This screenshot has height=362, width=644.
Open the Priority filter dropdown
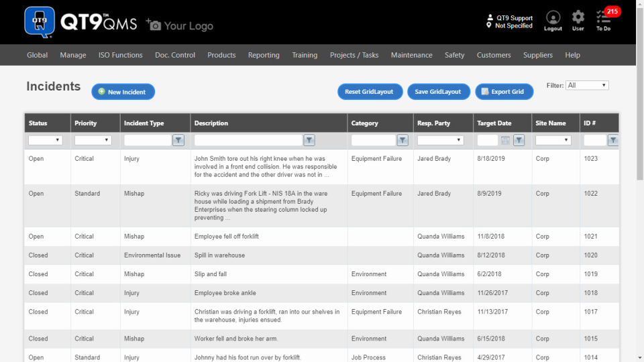coord(93,140)
